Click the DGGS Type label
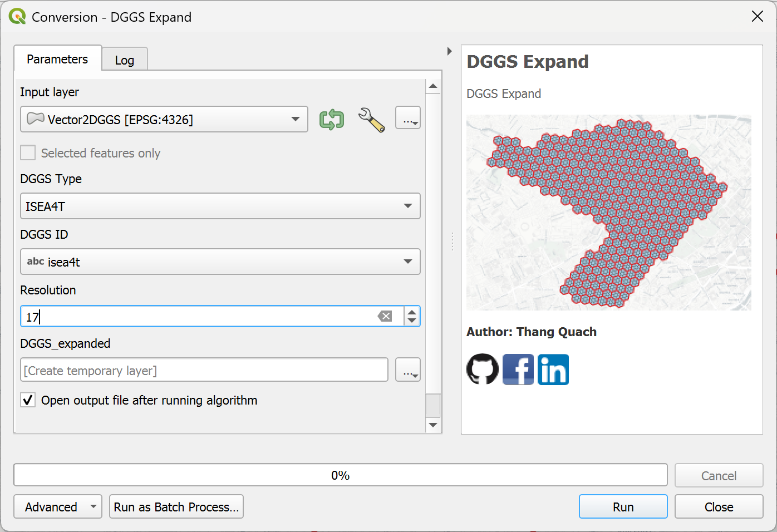Image resolution: width=777 pixels, height=532 pixels. point(51,179)
